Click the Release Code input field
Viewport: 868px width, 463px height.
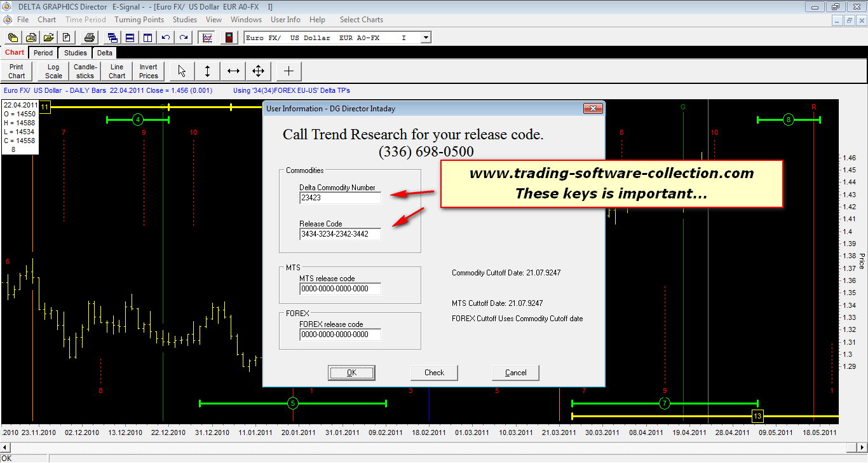(340, 234)
